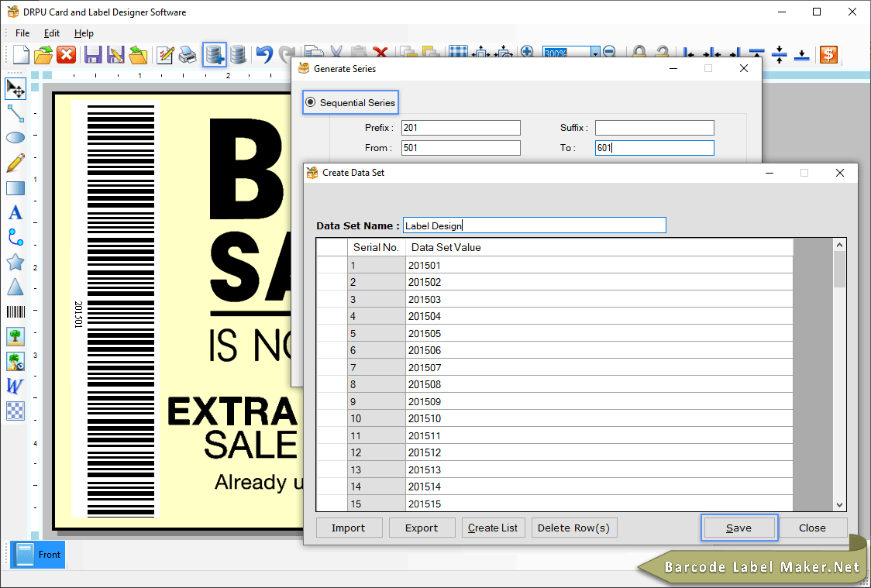Click the folder icon with green return arrow
Viewport: 871px width, 588px height.
click(138, 55)
